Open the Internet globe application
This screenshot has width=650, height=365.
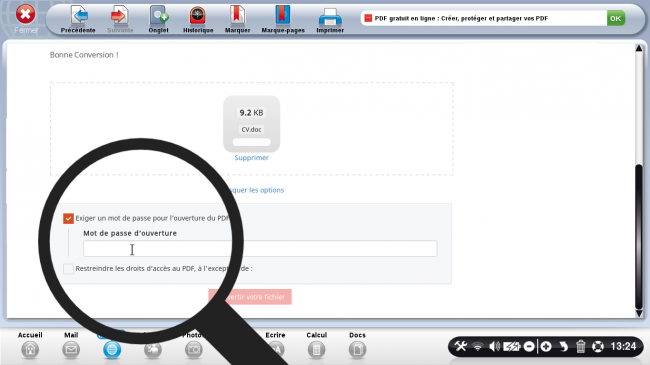click(x=112, y=350)
